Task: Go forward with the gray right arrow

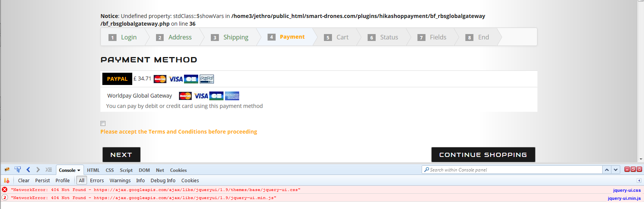Action: pos(38,170)
